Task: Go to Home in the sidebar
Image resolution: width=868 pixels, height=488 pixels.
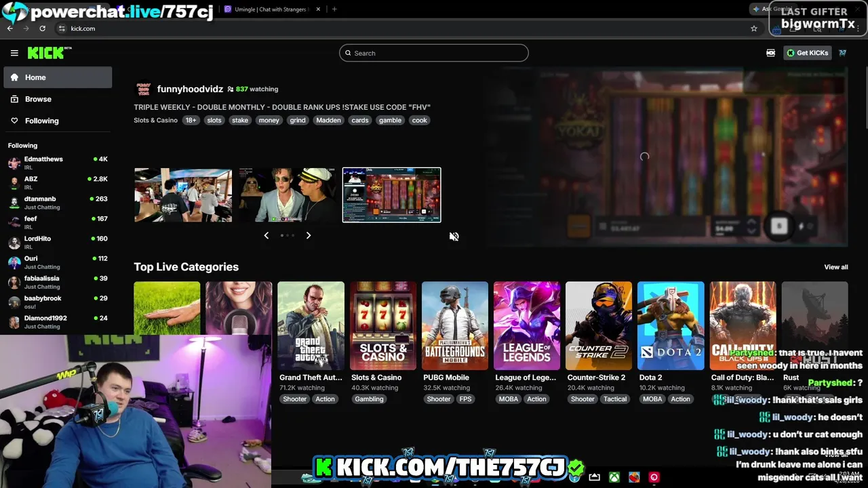Action: pos(58,77)
